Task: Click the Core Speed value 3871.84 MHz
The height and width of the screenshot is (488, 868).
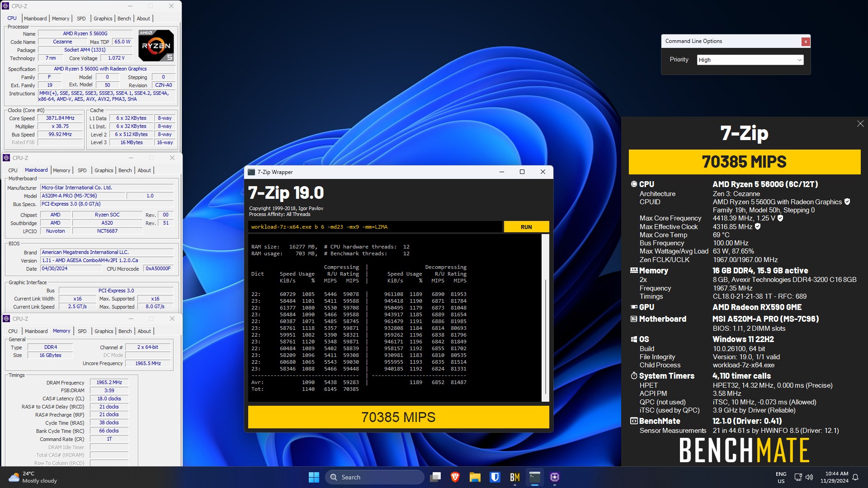Action: (60, 118)
